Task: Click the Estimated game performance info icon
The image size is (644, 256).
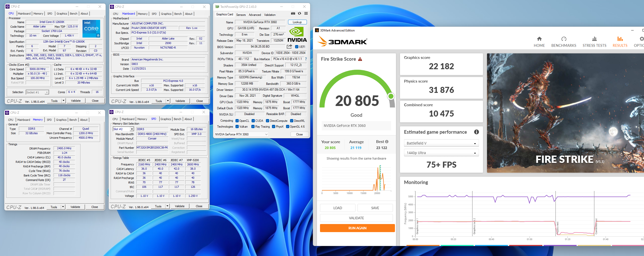Action: (476, 132)
